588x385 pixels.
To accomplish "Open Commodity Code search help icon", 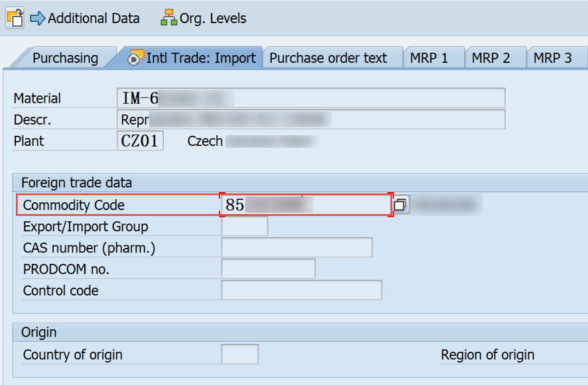I will coord(400,205).
